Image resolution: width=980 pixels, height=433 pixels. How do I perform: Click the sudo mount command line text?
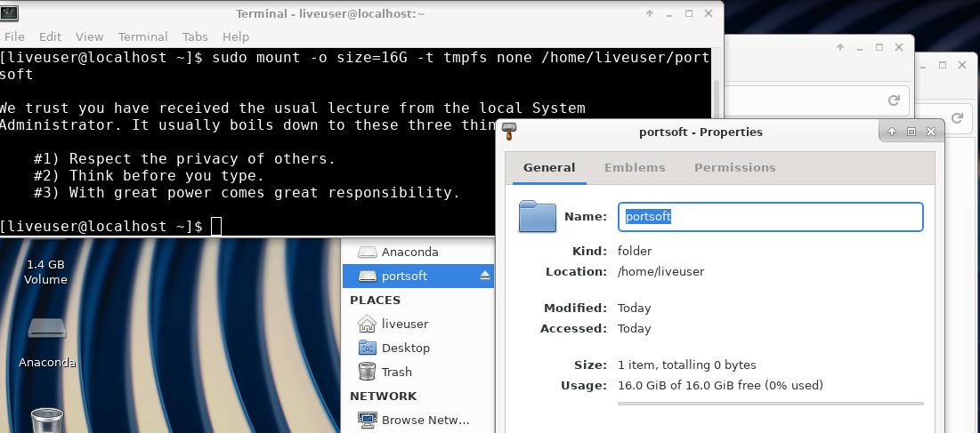coord(354,66)
